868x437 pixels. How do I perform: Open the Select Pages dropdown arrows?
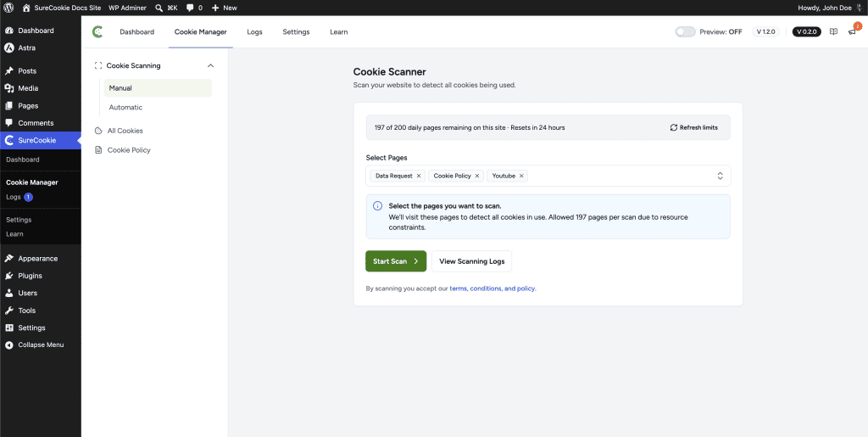click(x=721, y=176)
